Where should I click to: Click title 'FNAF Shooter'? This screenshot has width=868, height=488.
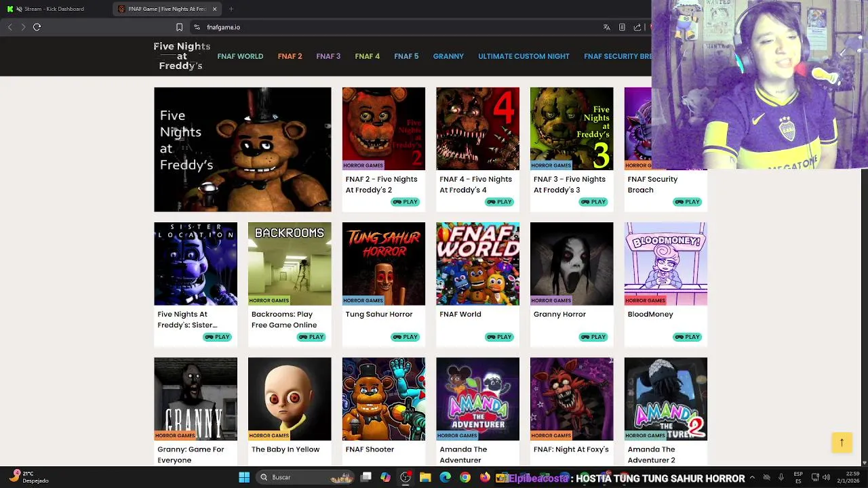[370, 449]
